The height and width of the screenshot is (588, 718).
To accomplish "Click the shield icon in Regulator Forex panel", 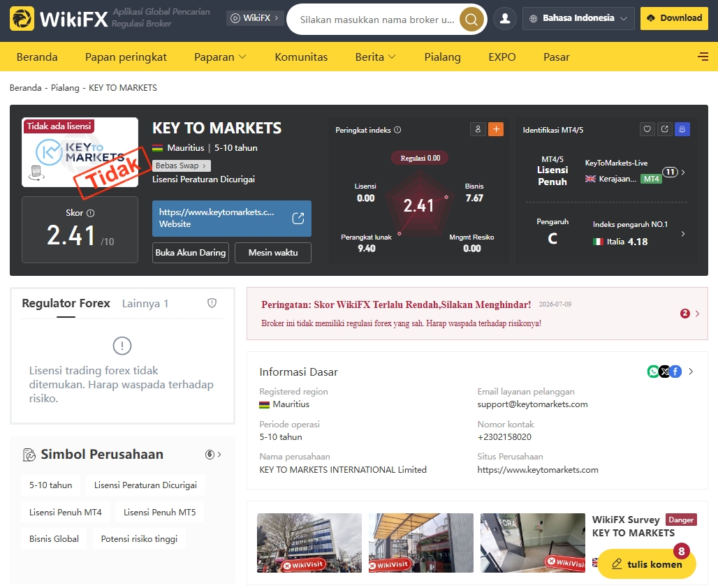I will point(212,302).
